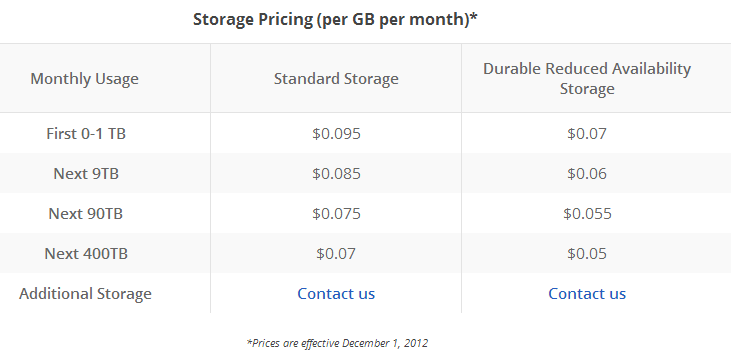Image resolution: width=731 pixels, height=360 pixels.
Task: Select the First 0-1 TB row label
Action: [x=86, y=134]
